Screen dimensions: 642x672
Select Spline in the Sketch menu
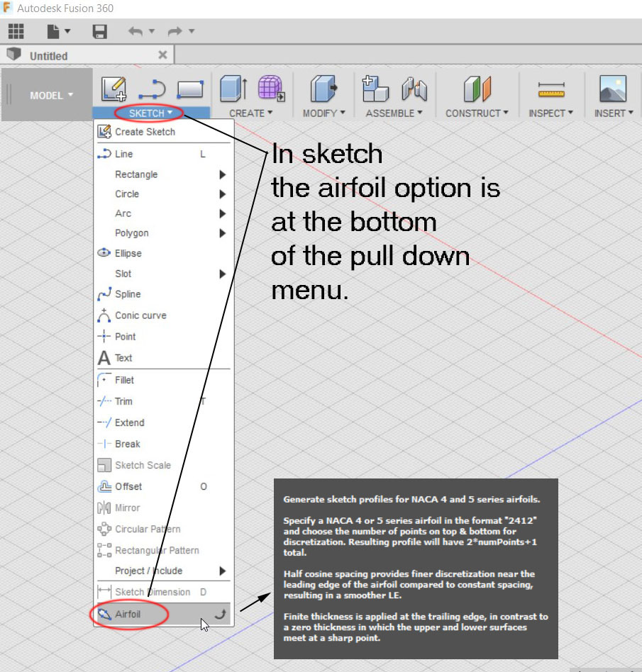164,294
